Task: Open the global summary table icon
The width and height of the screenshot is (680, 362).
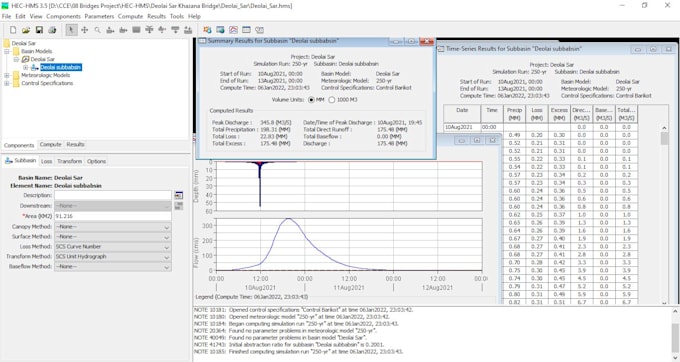Action: 220,30
